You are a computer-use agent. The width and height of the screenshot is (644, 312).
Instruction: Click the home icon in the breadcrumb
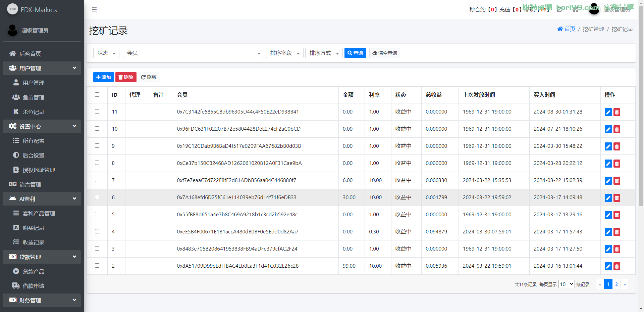(560, 29)
